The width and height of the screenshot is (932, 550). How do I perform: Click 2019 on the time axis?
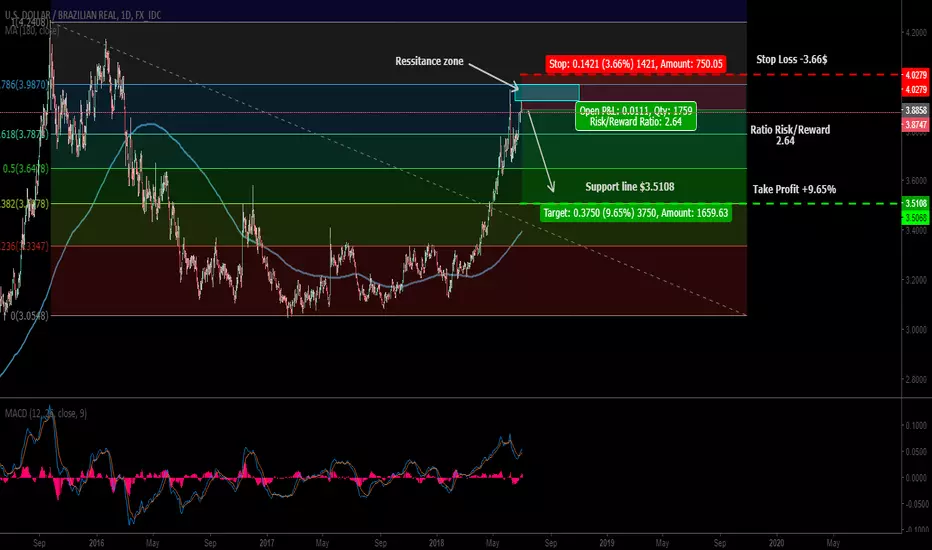(x=606, y=543)
